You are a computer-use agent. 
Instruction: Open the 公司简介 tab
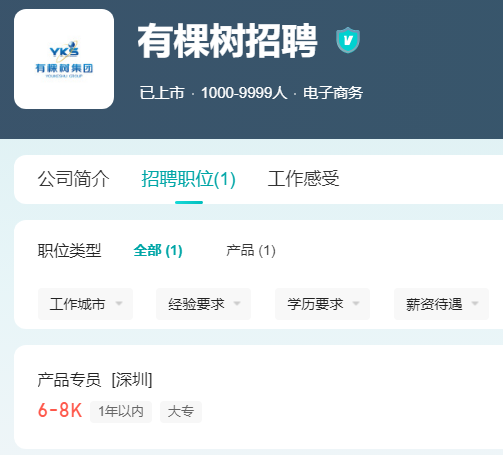73,179
